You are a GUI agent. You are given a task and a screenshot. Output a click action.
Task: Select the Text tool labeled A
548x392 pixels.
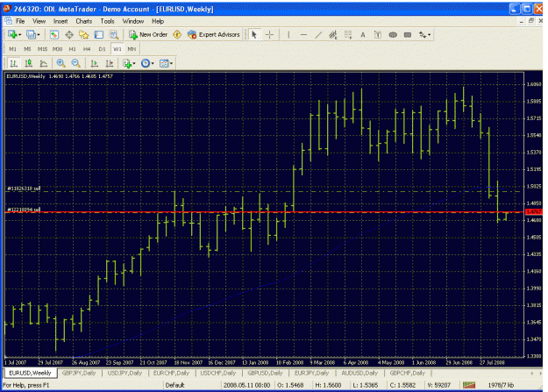point(363,34)
